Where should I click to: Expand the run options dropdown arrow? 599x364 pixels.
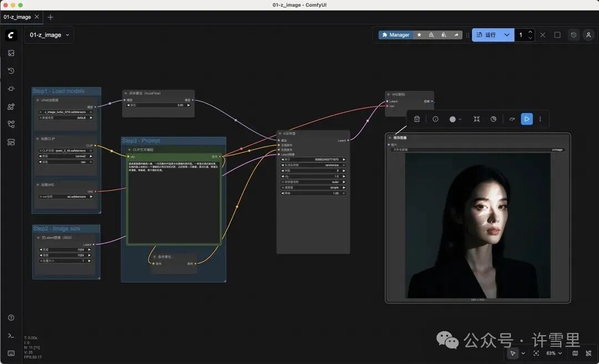[506, 35]
